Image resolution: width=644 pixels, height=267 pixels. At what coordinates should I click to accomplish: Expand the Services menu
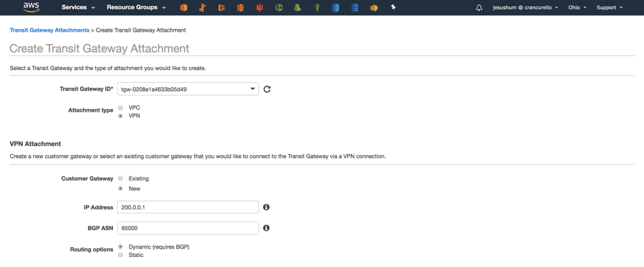coord(78,7)
